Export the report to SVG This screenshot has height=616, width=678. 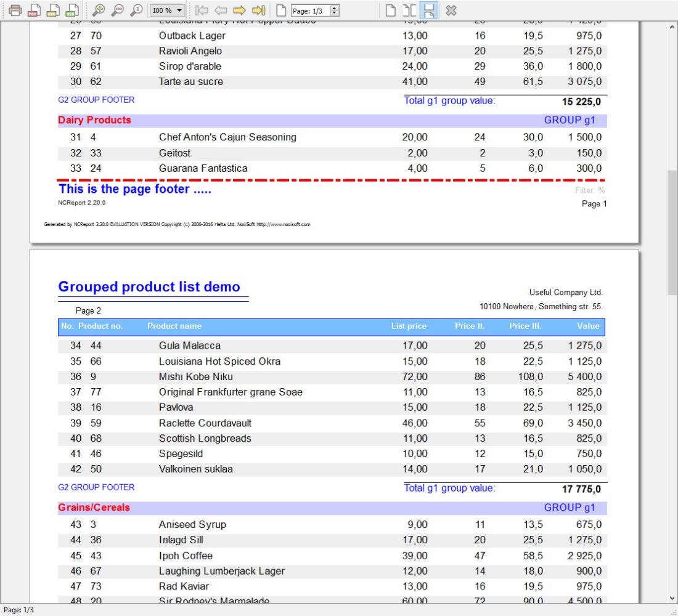pos(54,10)
